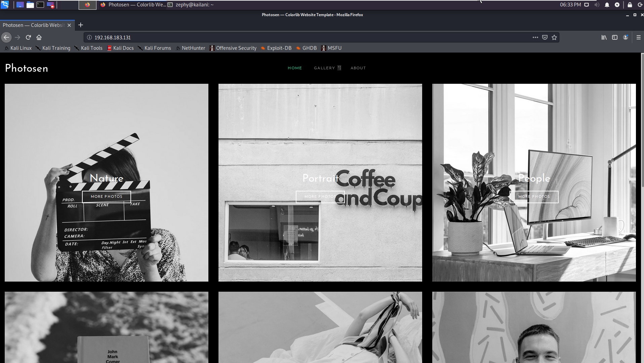Image resolution: width=644 pixels, height=363 pixels.
Task: Open the Library toolbar icon
Action: (604, 37)
